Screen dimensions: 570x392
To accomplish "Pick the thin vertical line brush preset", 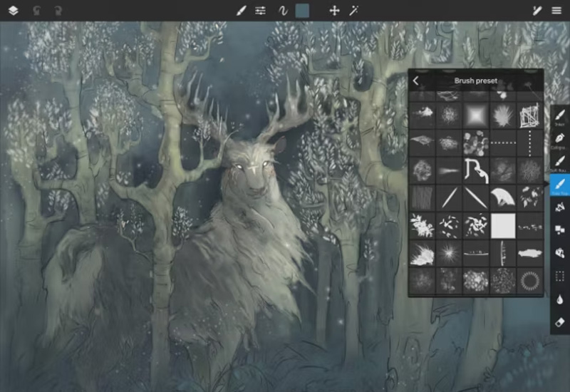I will pyautogui.click(x=503, y=253).
